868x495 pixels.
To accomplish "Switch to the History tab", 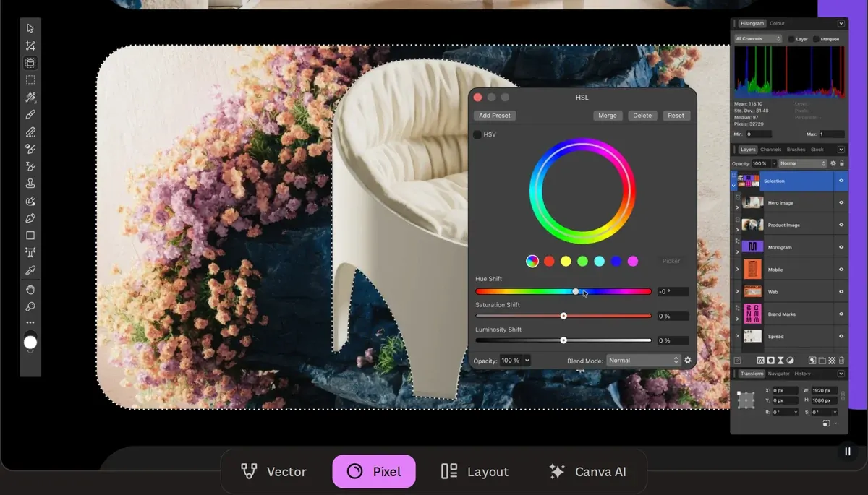I will (x=802, y=374).
